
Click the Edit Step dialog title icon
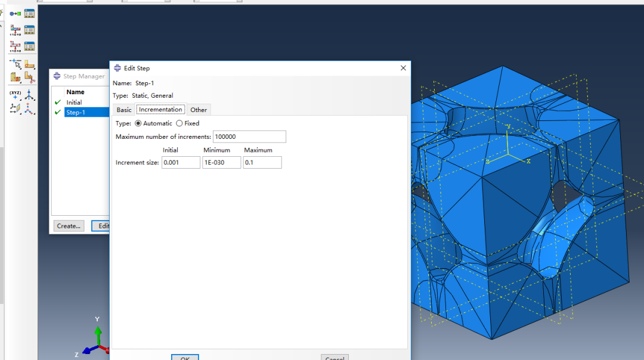[117, 68]
